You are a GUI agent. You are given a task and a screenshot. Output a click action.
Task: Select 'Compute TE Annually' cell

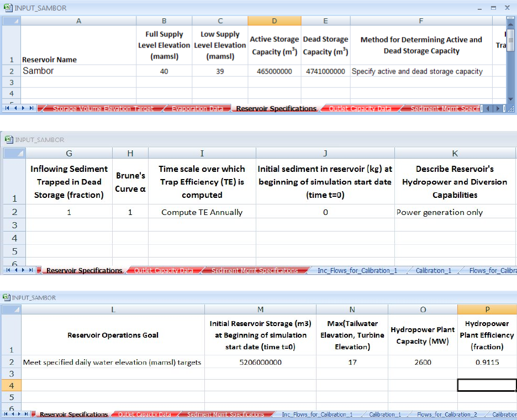pos(202,212)
